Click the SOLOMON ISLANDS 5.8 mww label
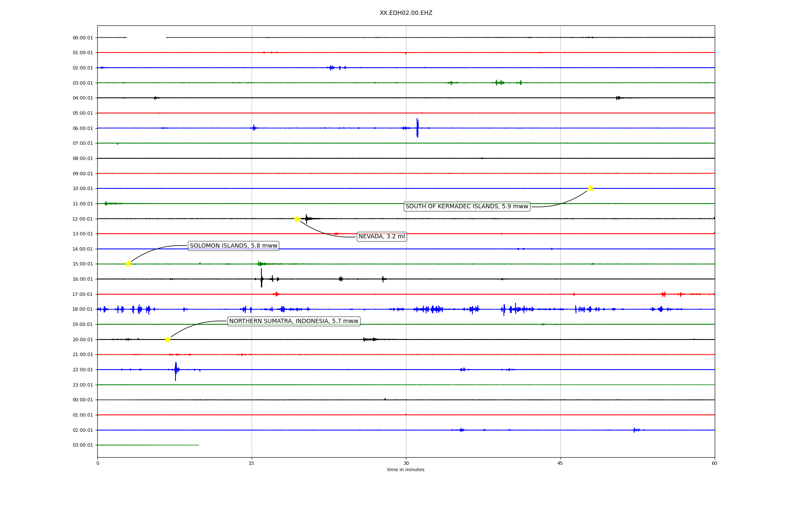 coord(233,246)
